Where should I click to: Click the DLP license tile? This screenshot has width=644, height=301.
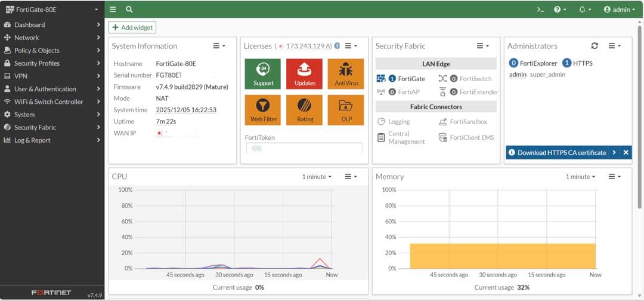click(x=346, y=110)
